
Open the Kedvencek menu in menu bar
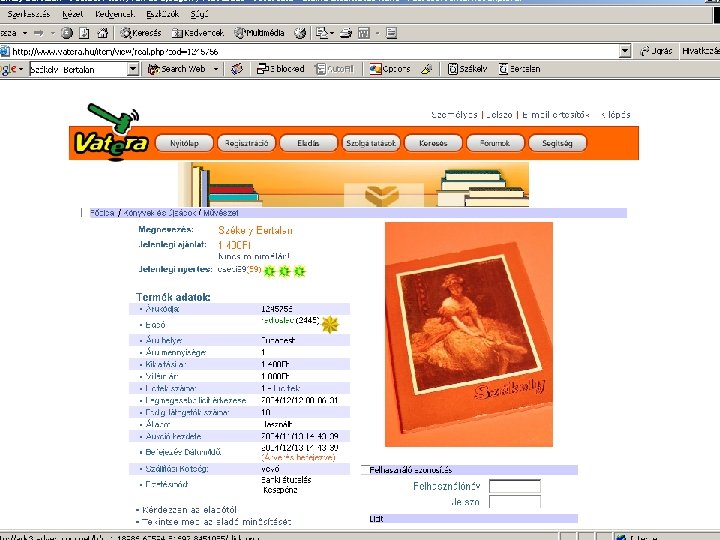click(114, 14)
